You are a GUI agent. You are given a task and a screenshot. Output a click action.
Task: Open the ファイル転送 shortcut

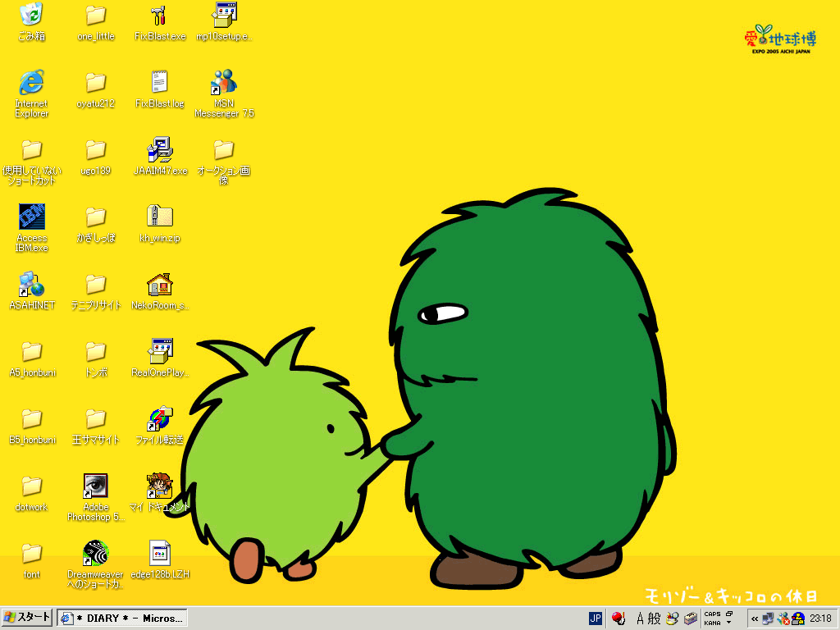(x=160, y=426)
